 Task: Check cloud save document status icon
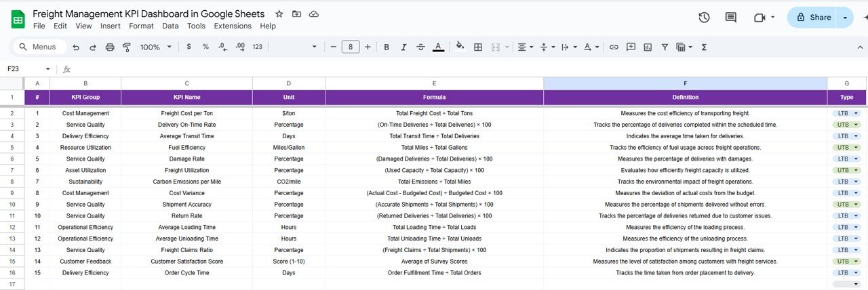click(x=313, y=14)
